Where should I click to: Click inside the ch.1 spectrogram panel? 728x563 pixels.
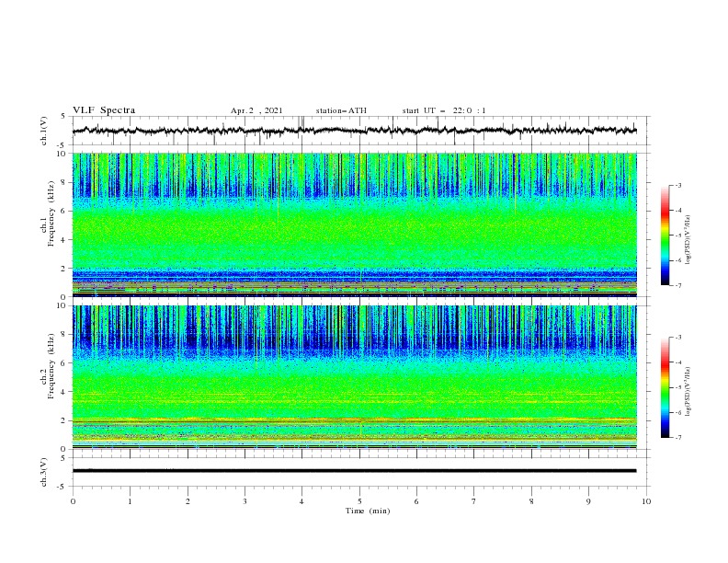pos(354,224)
